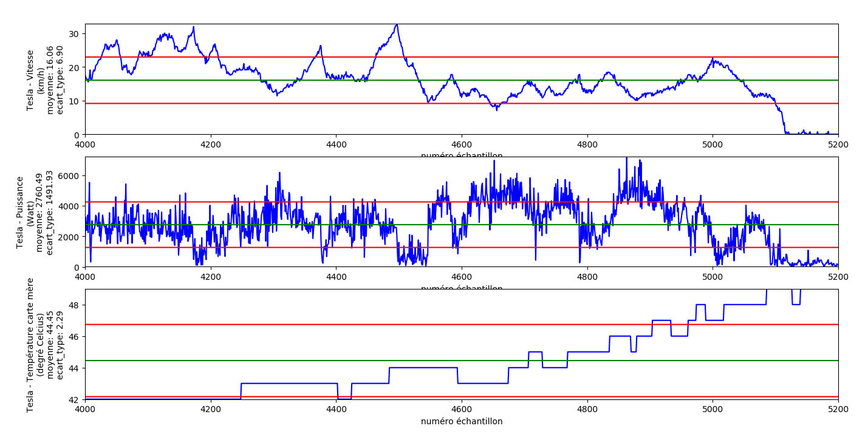Click the 44 tick on the temperature axis
Screen dimensions: 868x437
[x=75, y=368]
